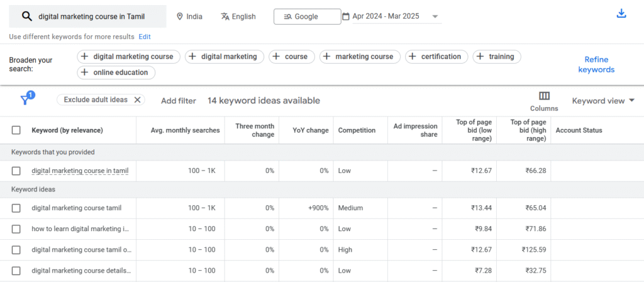The width and height of the screenshot is (644, 282).
Task: Click the ₹125.59 high range bid
Action: (534, 249)
